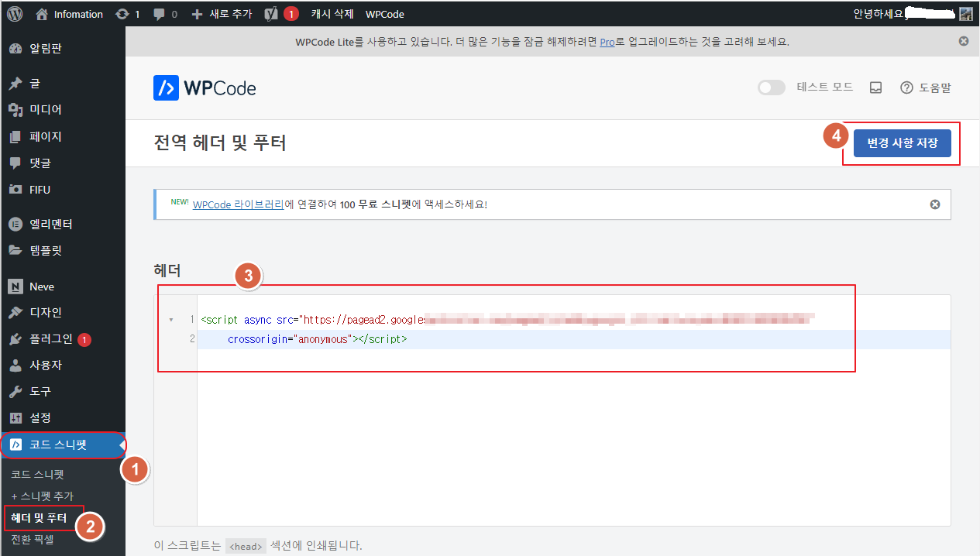Click the 사용자 person icon

pos(15,365)
